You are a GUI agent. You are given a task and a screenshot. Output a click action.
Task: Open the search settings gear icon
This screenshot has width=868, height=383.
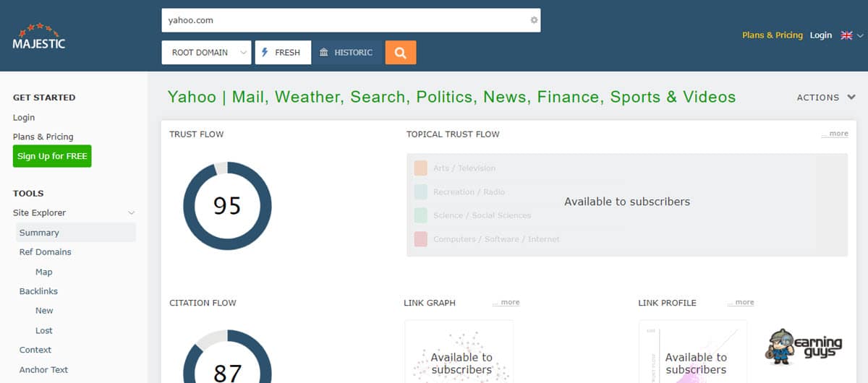coord(534,20)
